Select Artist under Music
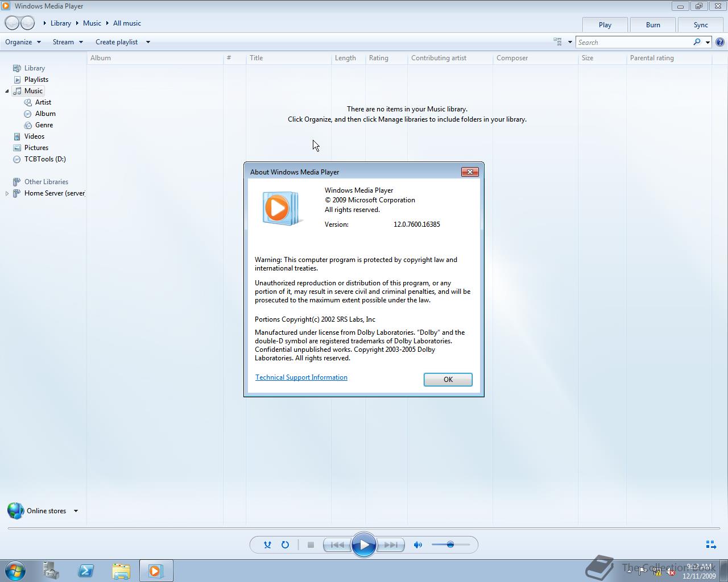Screen dimensions: 728x582 43,102
